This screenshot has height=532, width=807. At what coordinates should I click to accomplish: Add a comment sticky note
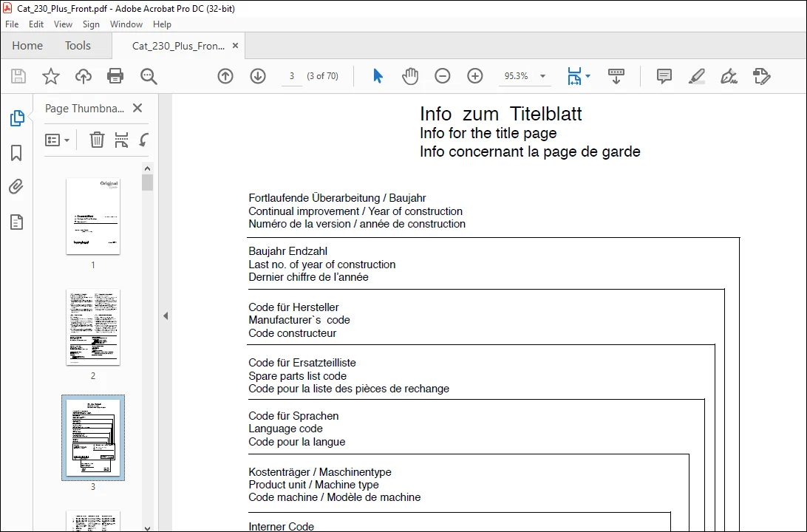click(x=664, y=76)
